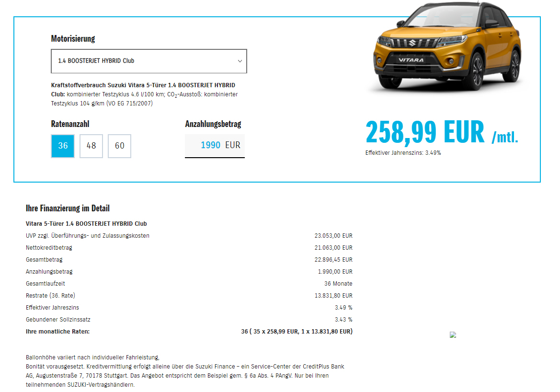Click the Kraftstoffverbrauch fuel consumption text
The image size is (560, 392).
tap(144, 94)
